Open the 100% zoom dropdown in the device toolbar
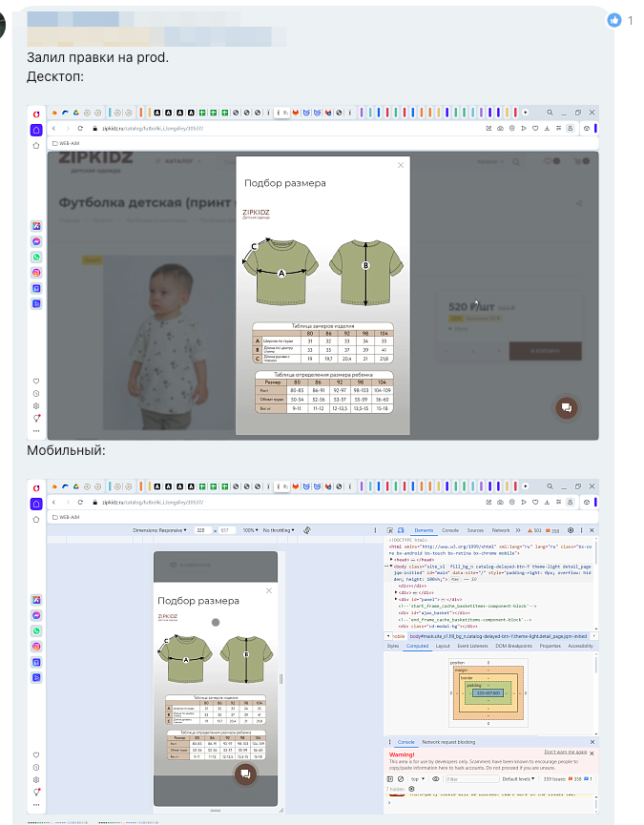Screen dimensions: 644x825 click(x=250, y=530)
